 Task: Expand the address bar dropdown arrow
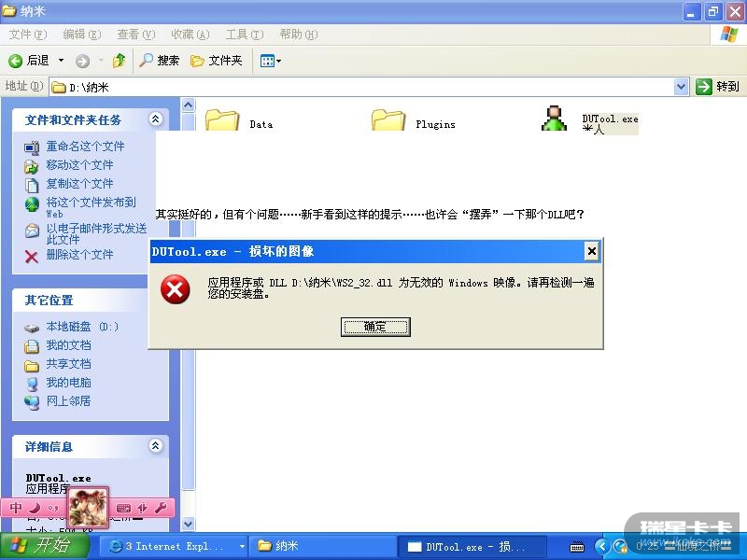tap(682, 87)
